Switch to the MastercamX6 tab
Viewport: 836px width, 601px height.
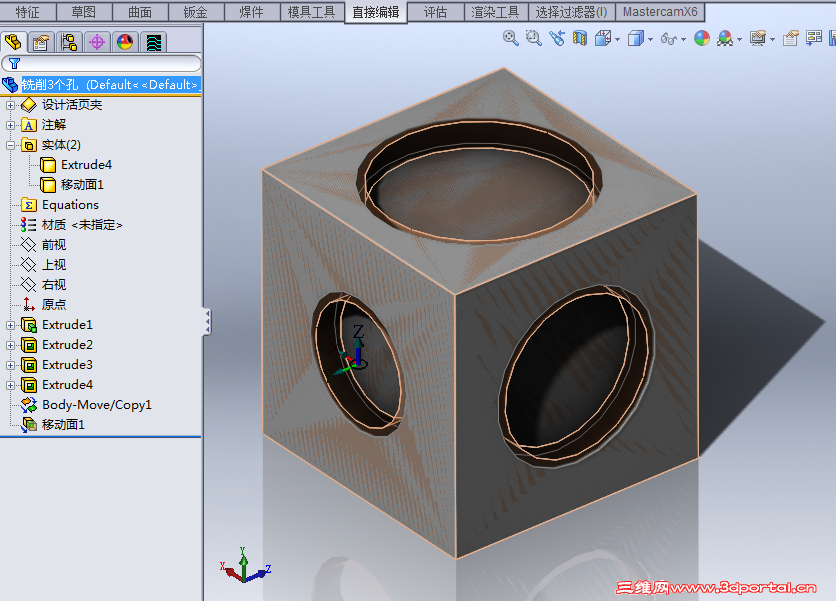tap(660, 12)
